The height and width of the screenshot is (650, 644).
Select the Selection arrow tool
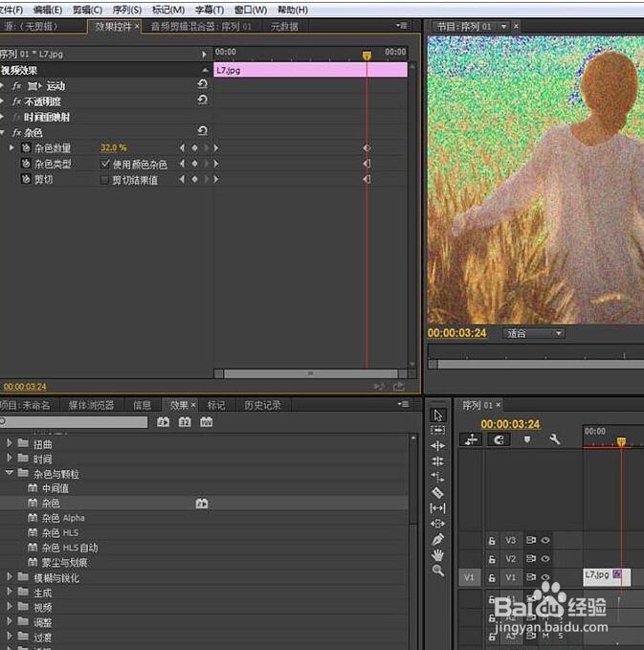coord(438,415)
